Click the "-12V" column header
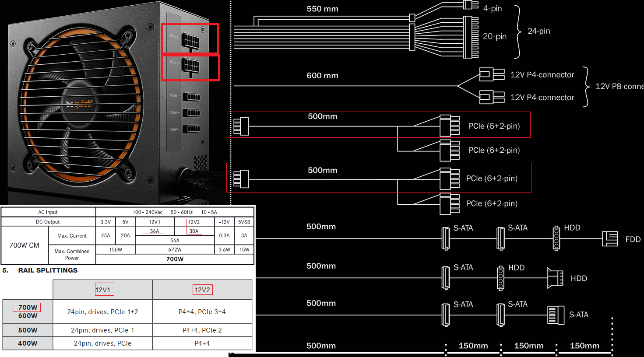Image resolution: width=644 pixels, height=357 pixels. pyautogui.click(x=224, y=222)
